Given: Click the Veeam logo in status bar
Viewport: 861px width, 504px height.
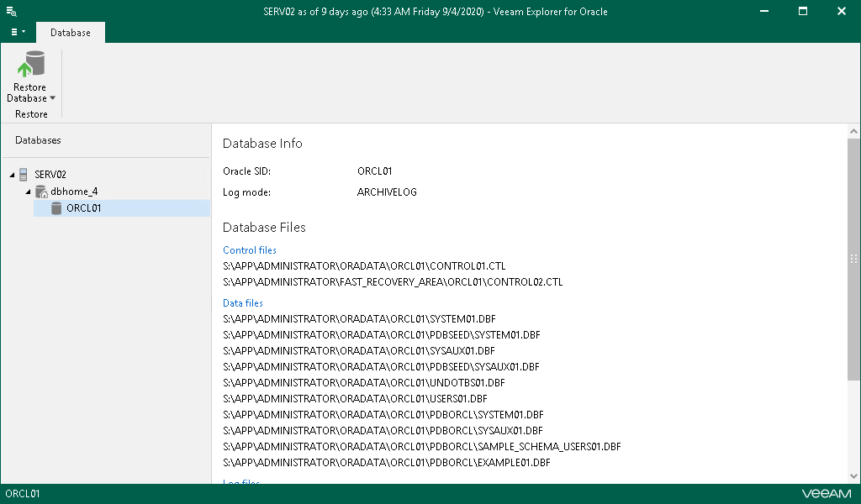Looking at the screenshot, I should [827, 494].
